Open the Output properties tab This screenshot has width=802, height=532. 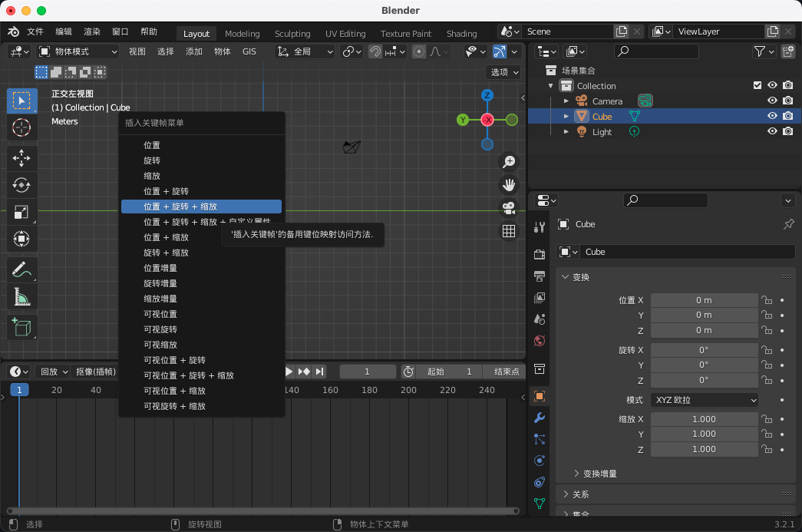point(540,276)
